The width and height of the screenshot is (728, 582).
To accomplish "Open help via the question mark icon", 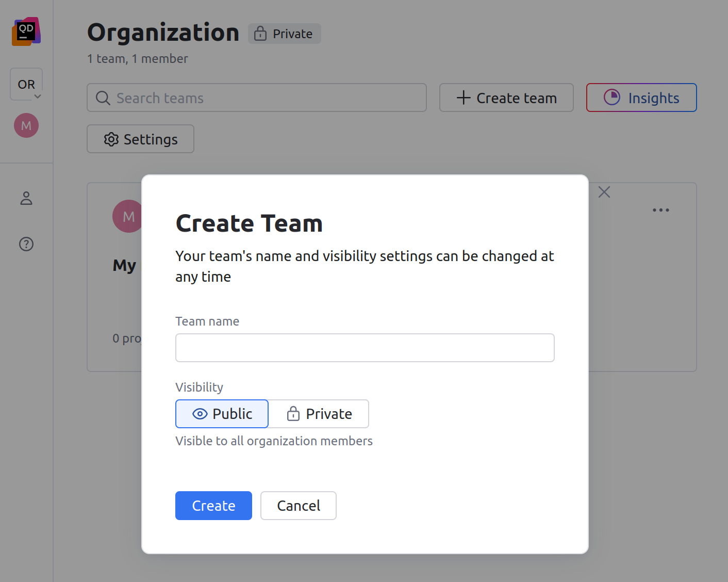I will (26, 244).
